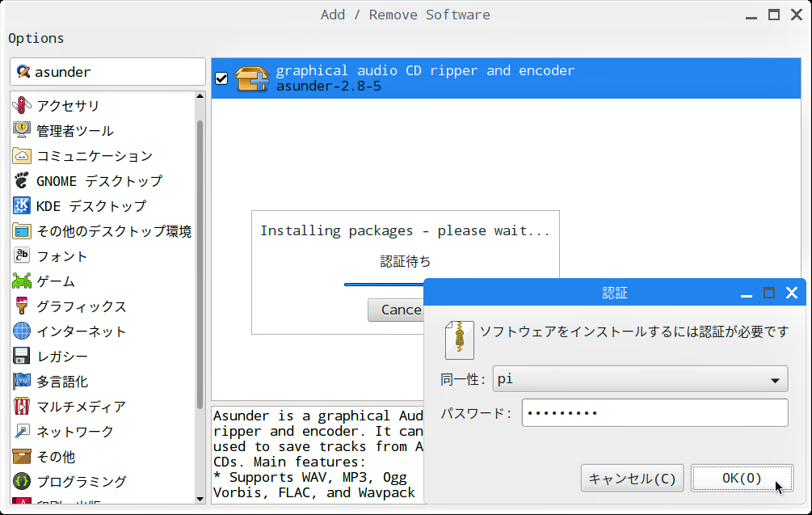Click the ネットワーク category icon

point(22,431)
